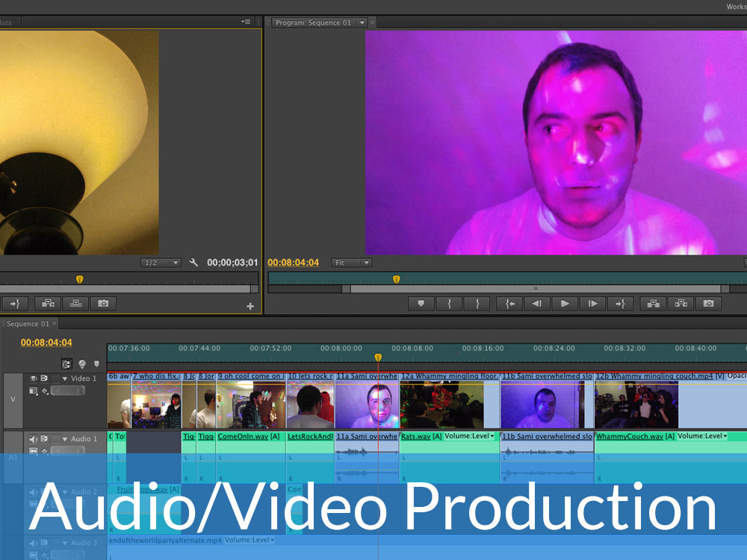Toggle sync lock on Audio 1 track
This screenshot has width=747, height=560.
coord(44,438)
